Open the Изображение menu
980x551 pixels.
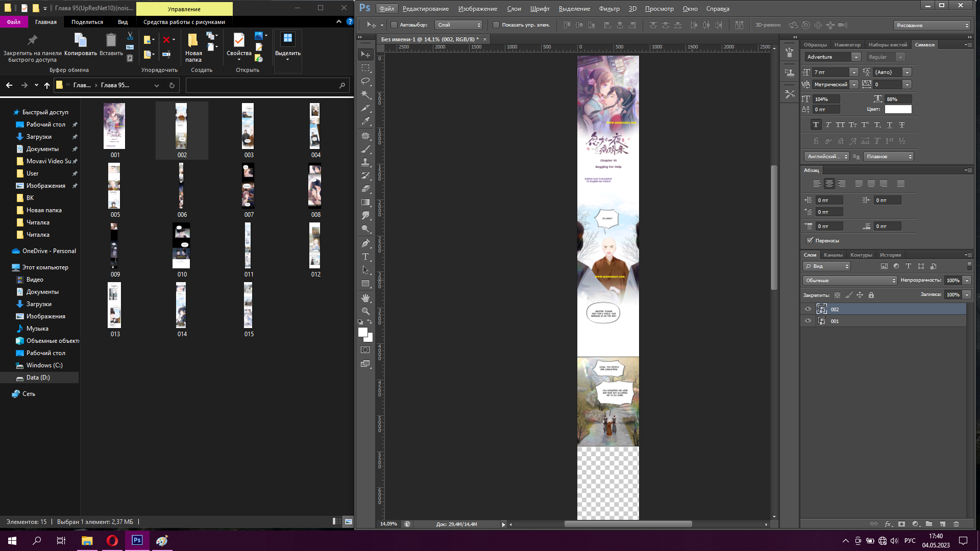(x=477, y=9)
